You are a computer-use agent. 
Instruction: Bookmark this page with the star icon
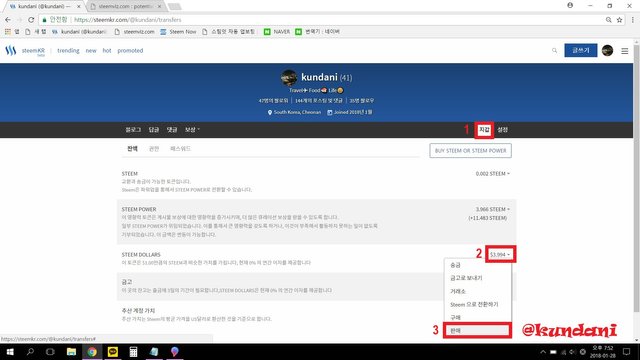tap(619, 20)
